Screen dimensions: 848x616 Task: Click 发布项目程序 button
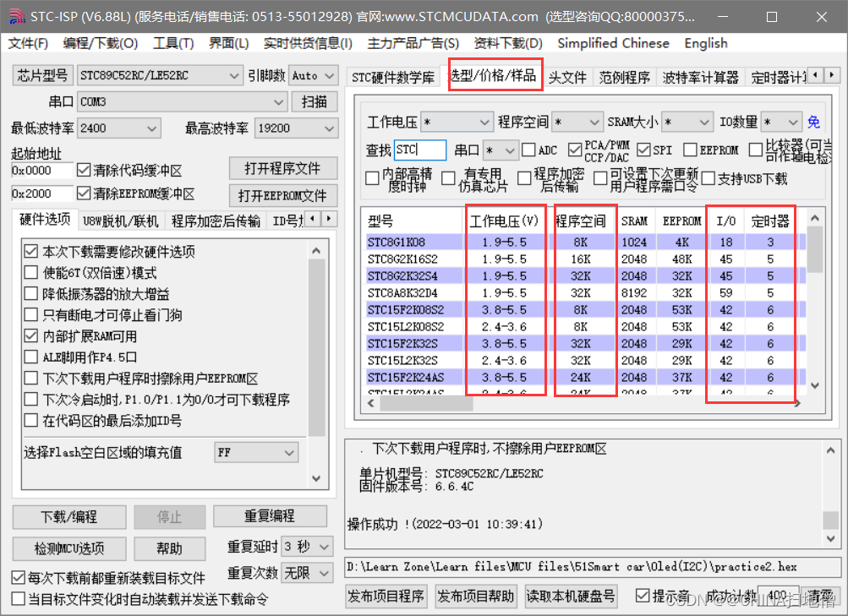pos(386,597)
